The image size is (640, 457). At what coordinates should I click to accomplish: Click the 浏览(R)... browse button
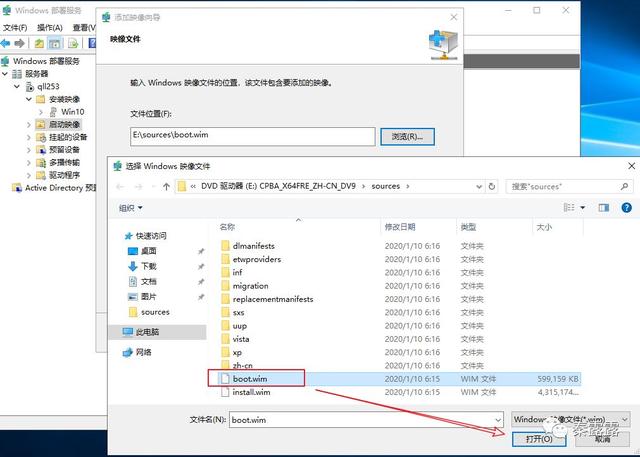tap(407, 137)
